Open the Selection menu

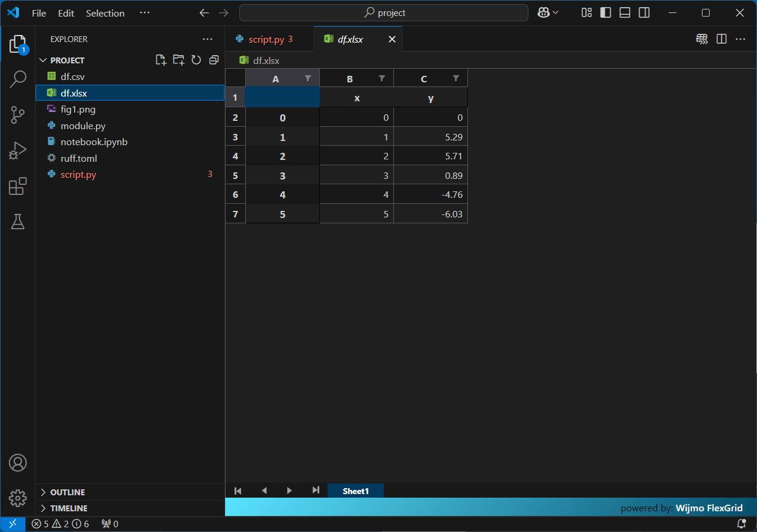coord(105,13)
